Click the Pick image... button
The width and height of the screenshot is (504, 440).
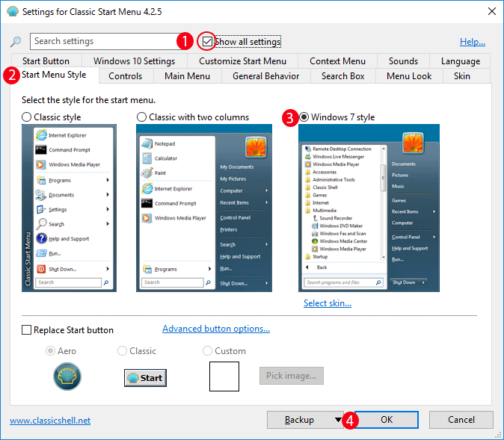click(x=292, y=376)
